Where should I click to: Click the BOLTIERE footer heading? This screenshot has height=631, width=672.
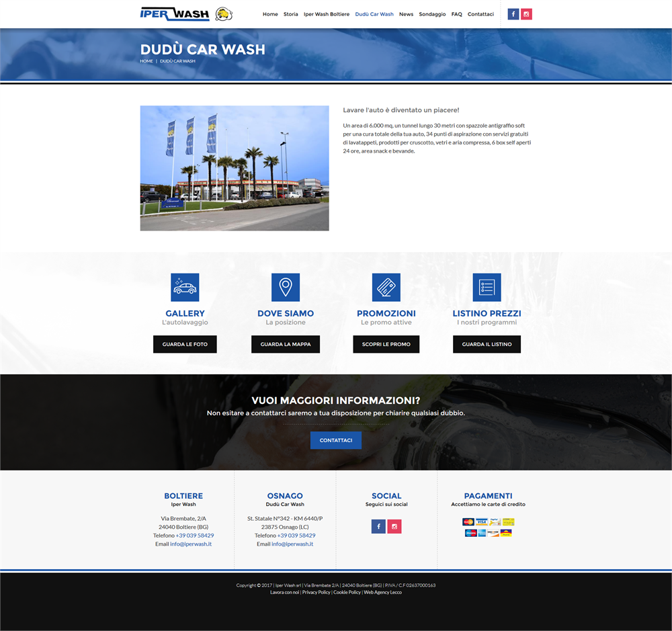click(183, 496)
